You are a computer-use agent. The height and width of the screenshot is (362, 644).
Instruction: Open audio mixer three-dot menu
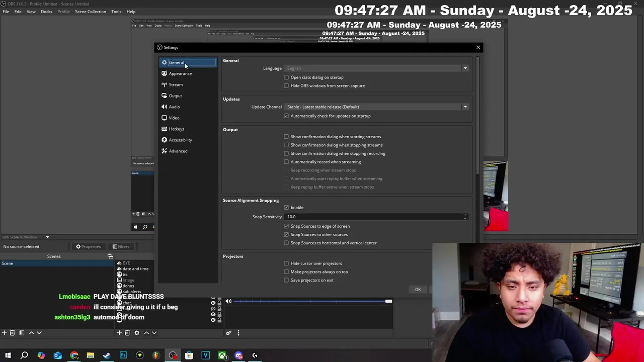238,333
